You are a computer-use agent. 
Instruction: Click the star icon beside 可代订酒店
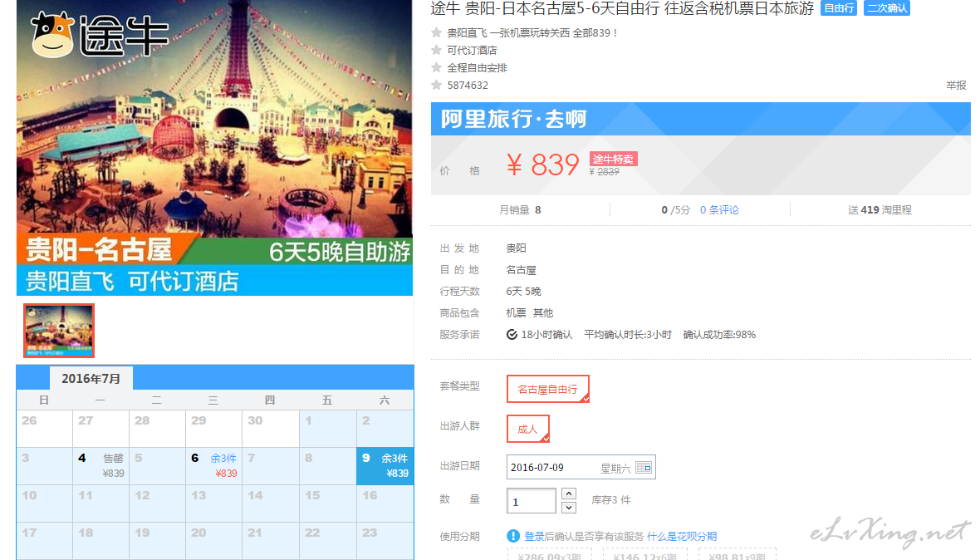[436, 50]
